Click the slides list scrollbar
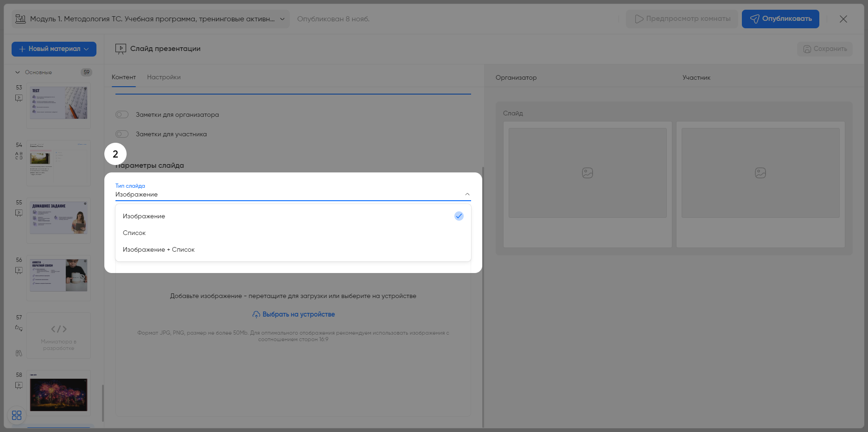868x432 pixels. (102, 402)
